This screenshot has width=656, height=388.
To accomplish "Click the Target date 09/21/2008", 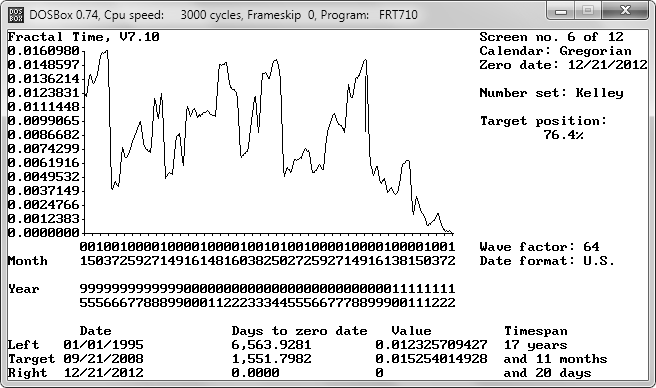I will [x=103, y=359].
